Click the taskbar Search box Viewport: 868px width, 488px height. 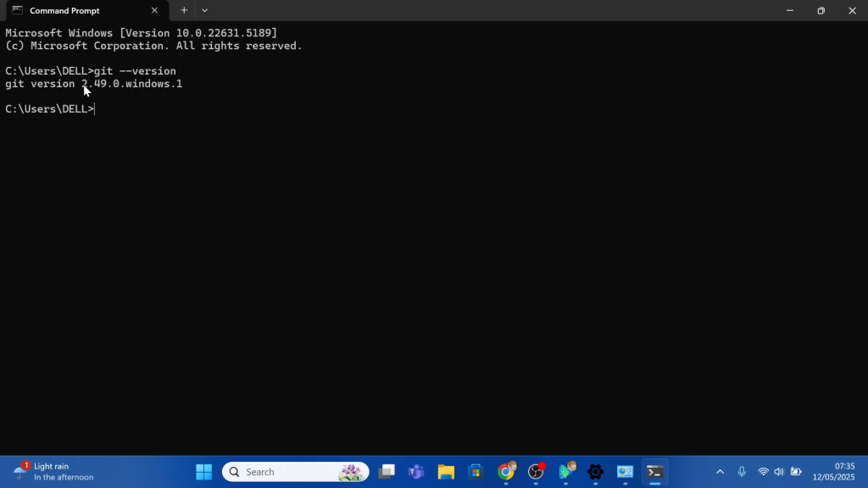click(296, 472)
